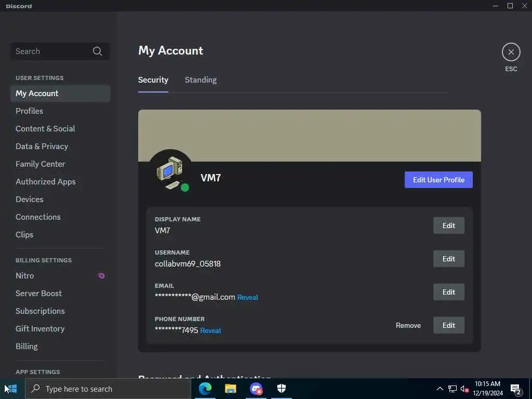Reveal the hidden phone number

[210, 330]
